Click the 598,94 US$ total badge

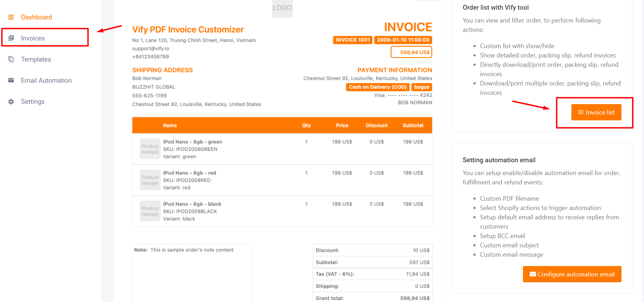point(411,52)
